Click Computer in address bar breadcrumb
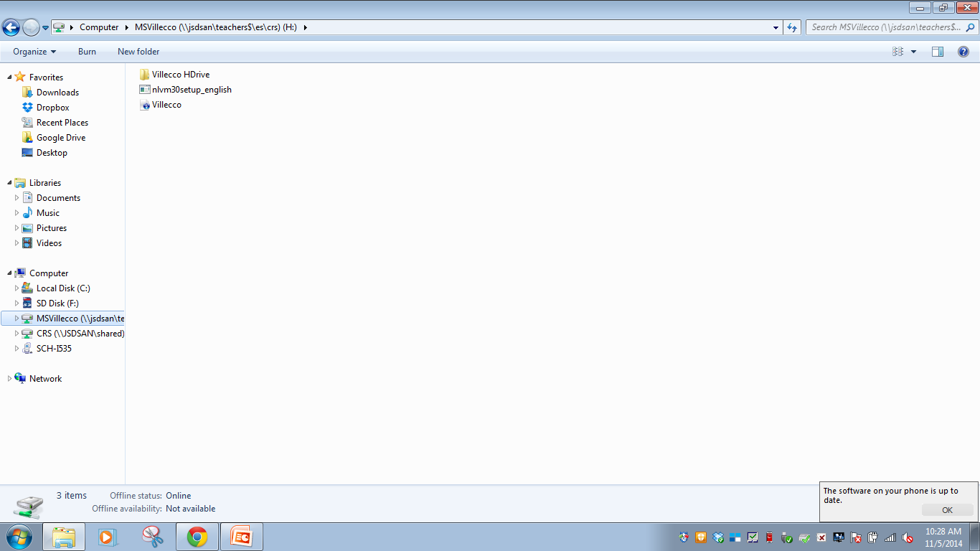The height and width of the screenshot is (551, 980). tap(99, 27)
